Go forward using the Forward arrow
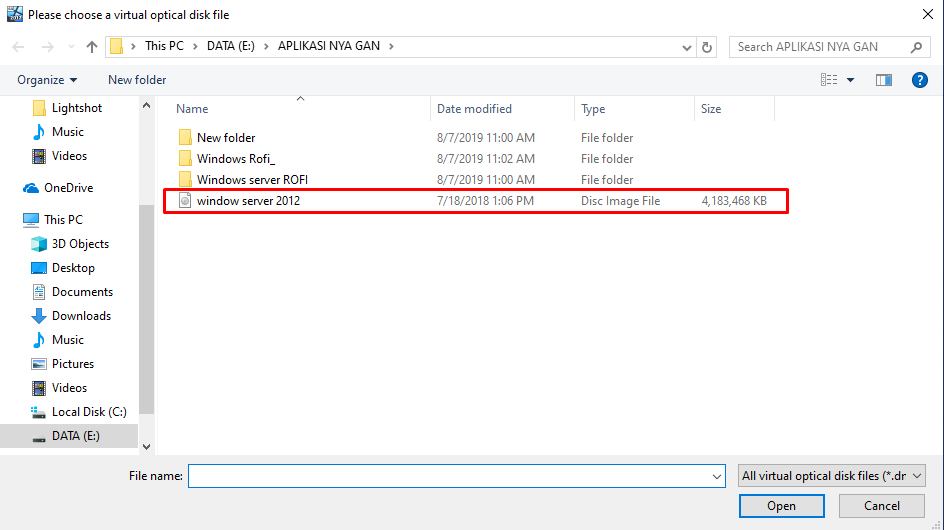Screen dimensions: 944x530 (48, 46)
